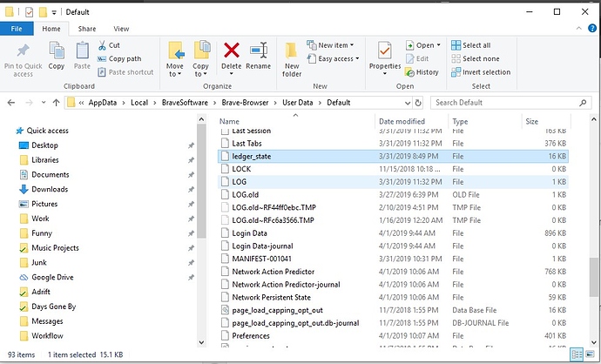
Task: Go up one folder level arrow
Action: [57, 103]
